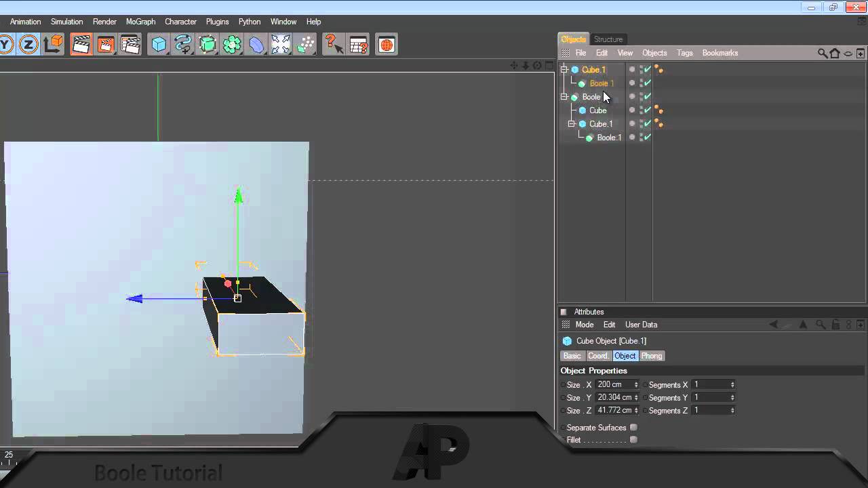Toggle visibility dot of top Cube.1 row

[x=632, y=69]
